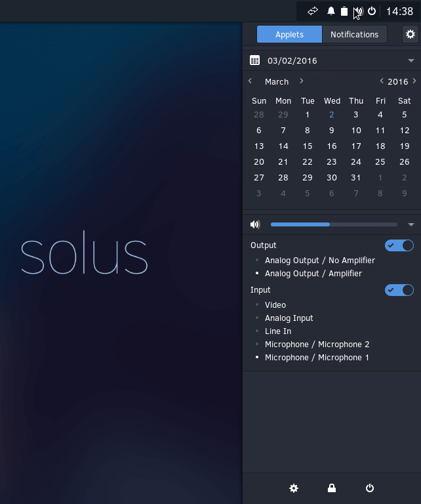Select Microphone / Microphone 2 input
The image size is (421, 504).
pos(317,345)
